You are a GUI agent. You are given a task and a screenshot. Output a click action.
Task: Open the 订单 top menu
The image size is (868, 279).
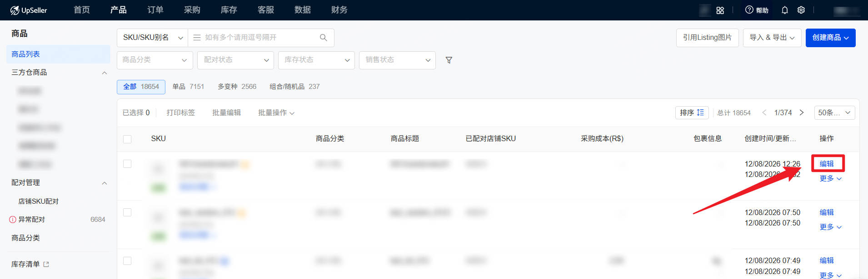[x=155, y=10]
